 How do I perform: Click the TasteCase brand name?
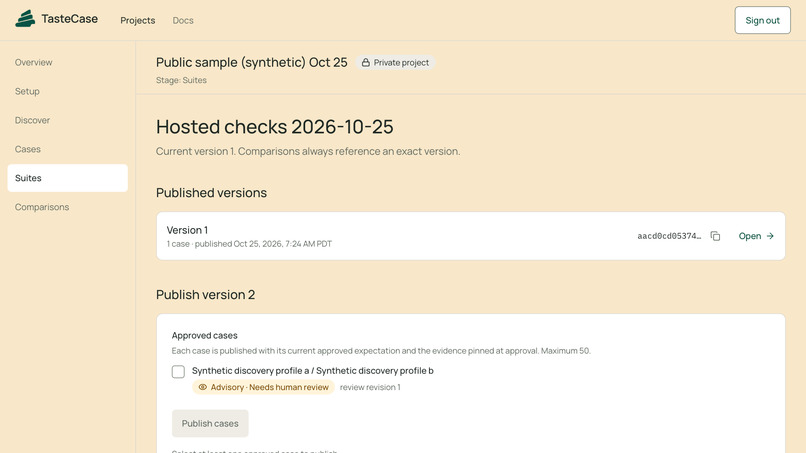tap(69, 19)
